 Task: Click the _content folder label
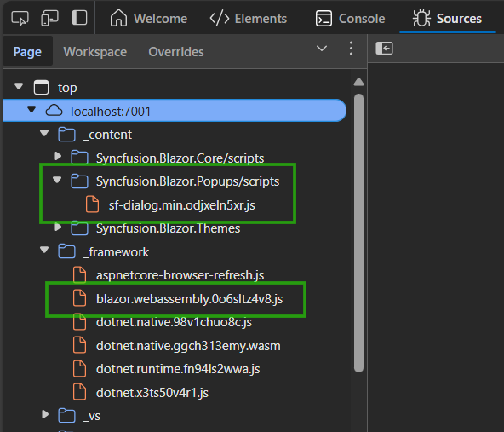(107, 135)
